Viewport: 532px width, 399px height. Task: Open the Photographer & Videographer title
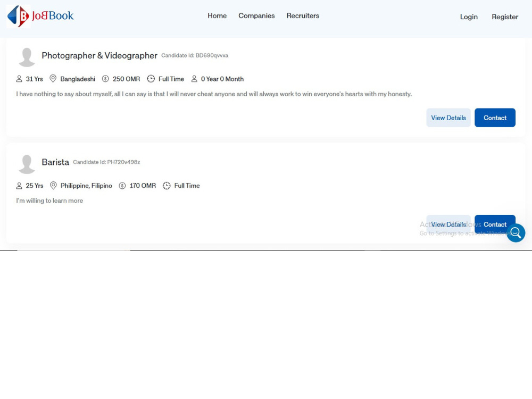click(x=99, y=55)
